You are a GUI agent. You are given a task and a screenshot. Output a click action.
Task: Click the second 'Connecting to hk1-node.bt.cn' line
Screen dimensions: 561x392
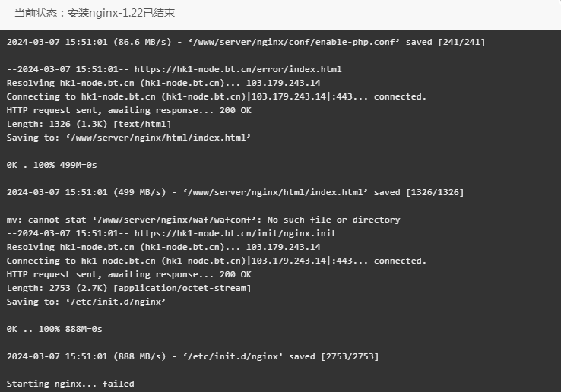tap(217, 261)
